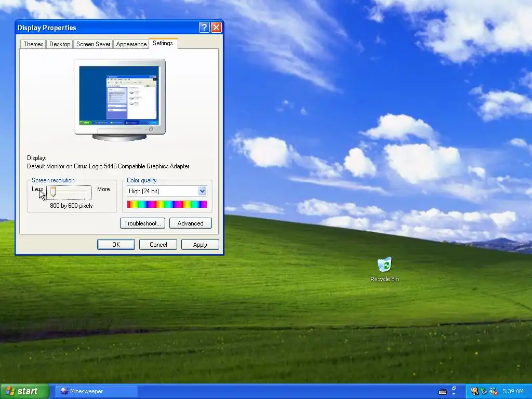Click the High (24 bit) color quality field
532x399 pixels.
pyautogui.click(x=167, y=191)
